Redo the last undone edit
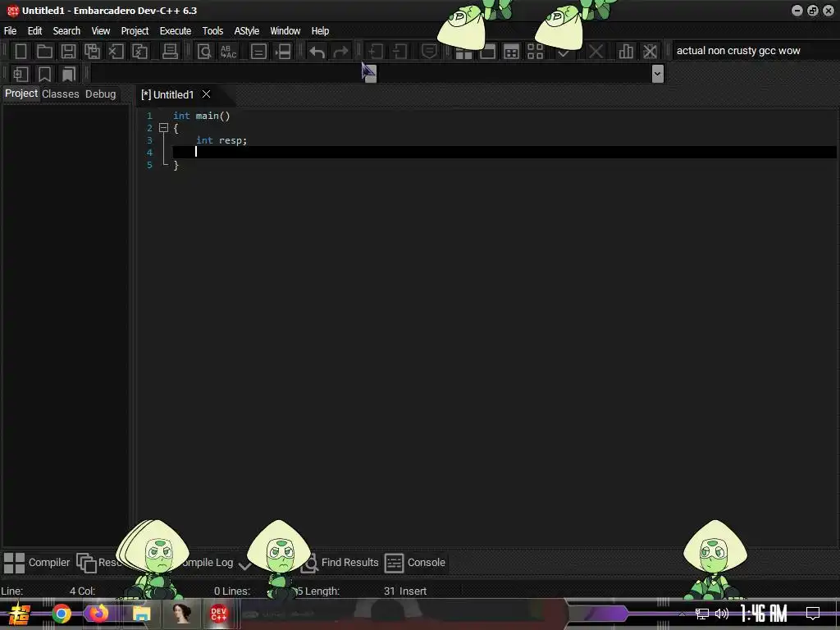The image size is (840, 630). 340,52
